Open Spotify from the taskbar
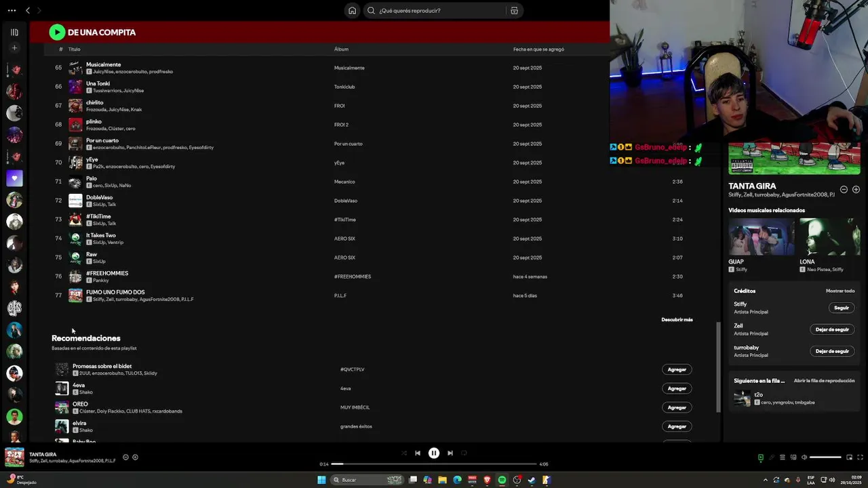The image size is (868, 488). (502, 480)
